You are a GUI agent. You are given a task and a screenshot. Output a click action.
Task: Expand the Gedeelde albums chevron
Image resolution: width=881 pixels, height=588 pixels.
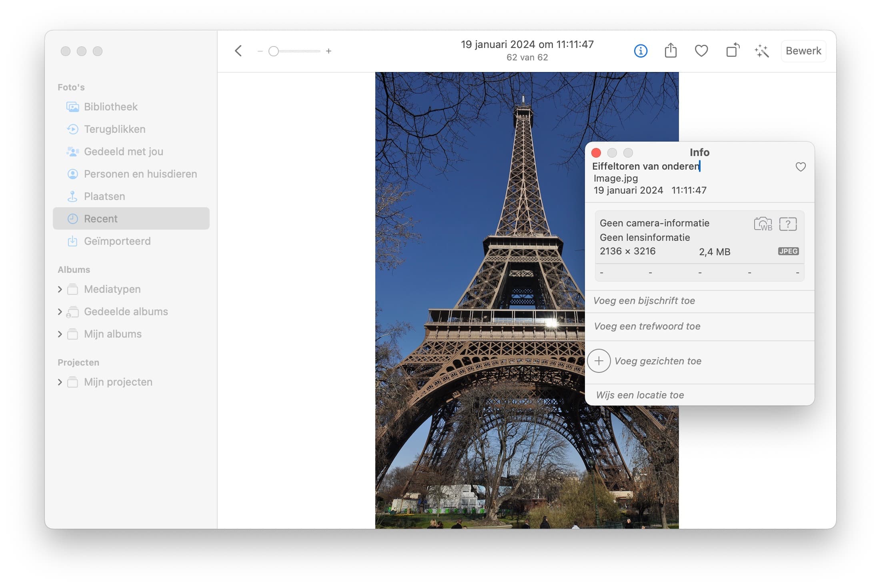click(60, 312)
